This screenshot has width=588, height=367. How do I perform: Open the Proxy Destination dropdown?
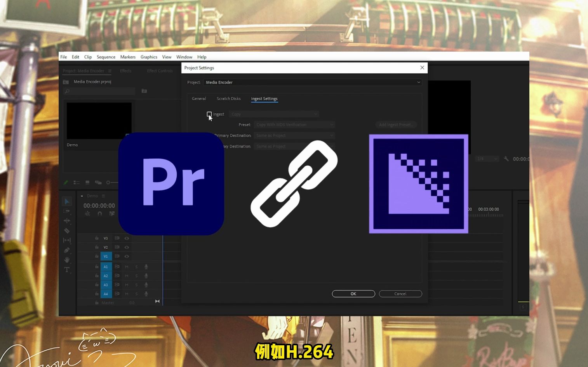point(294,146)
